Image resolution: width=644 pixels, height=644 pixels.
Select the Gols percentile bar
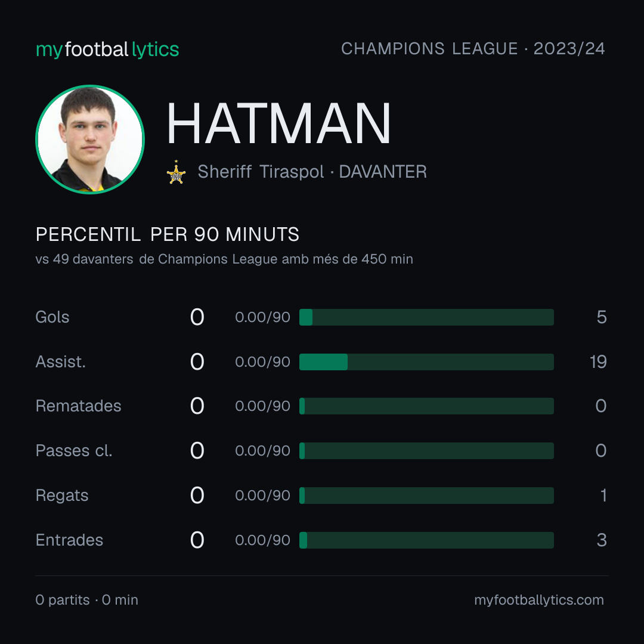[426, 317]
